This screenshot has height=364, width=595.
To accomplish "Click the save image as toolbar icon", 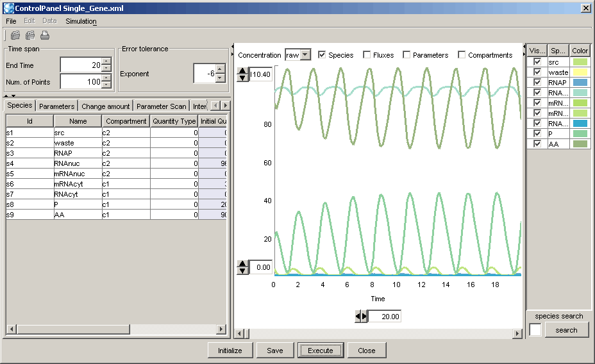I will (x=30, y=36).
